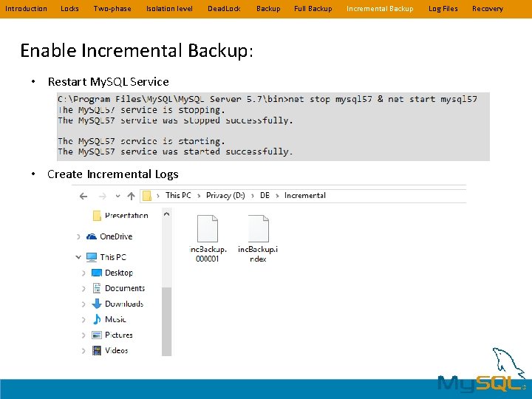The image size is (532, 399).
Task: Select Downloads in the navigation pane
Action: [x=124, y=304]
